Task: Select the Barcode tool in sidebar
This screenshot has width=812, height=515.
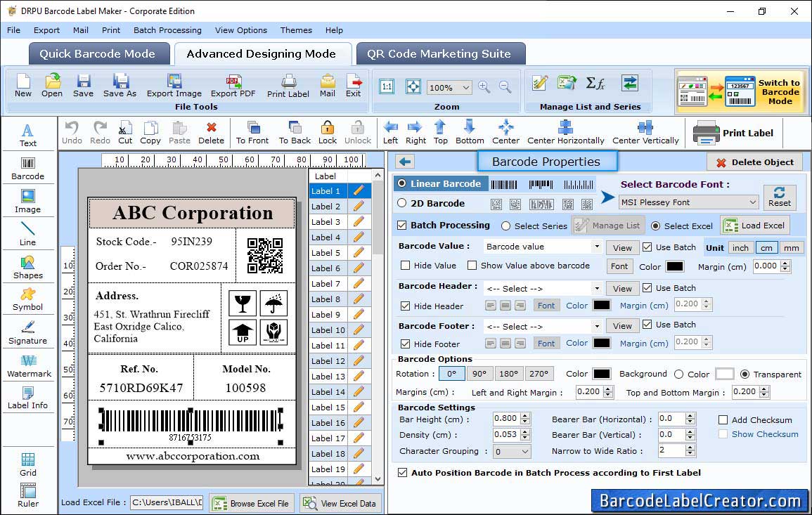Action: point(28,169)
